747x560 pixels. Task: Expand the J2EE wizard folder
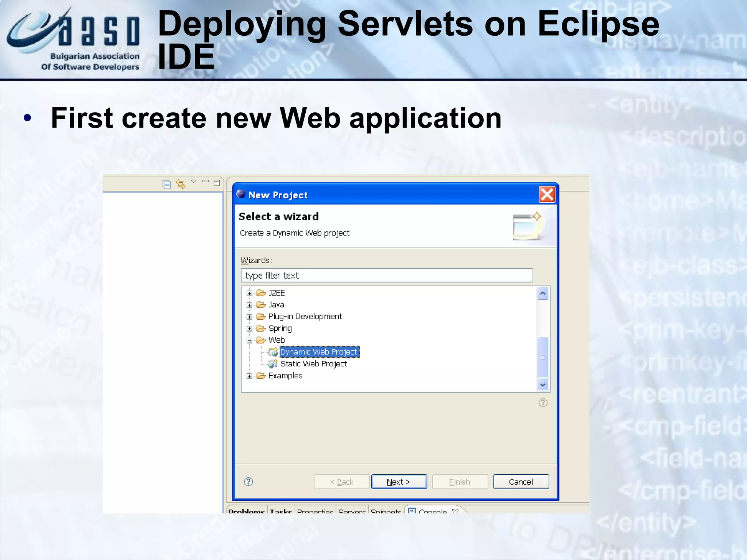(x=249, y=293)
